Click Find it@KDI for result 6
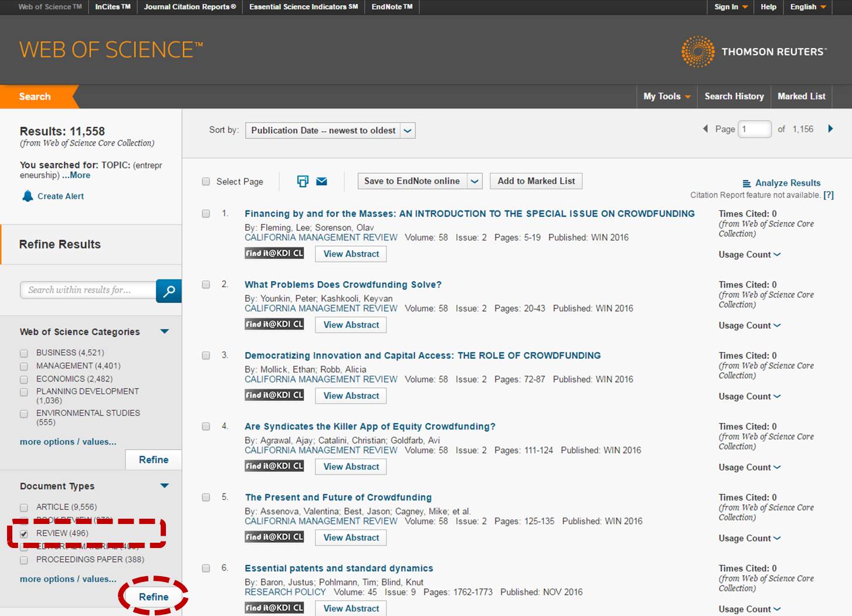This screenshot has width=852, height=616. tap(274, 608)
